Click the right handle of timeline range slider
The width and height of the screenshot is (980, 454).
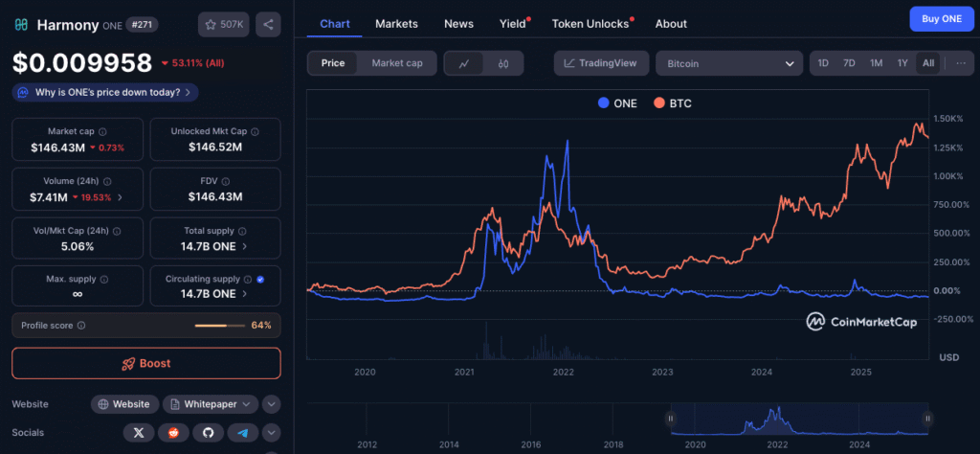[928, 419]
